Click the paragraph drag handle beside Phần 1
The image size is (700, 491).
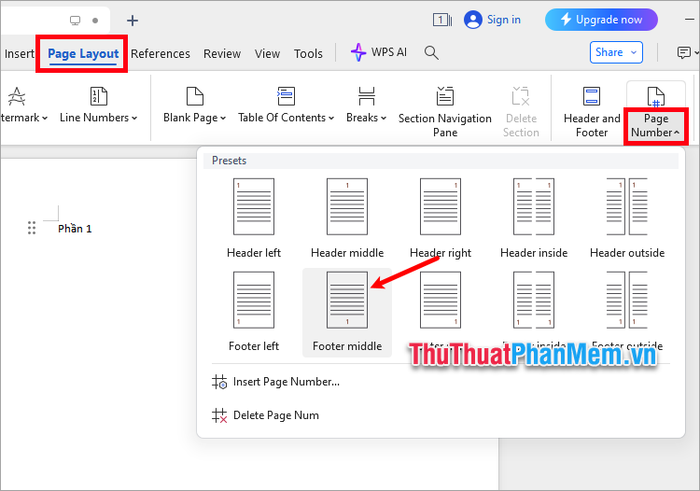point(31,228)
